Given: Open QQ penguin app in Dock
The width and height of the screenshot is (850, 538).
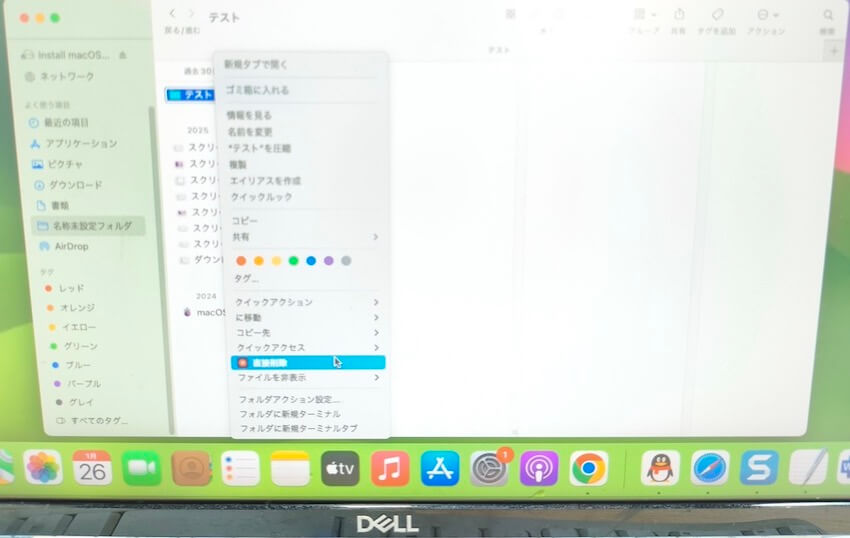Looking at the screenshot, I should click(660, 468).
